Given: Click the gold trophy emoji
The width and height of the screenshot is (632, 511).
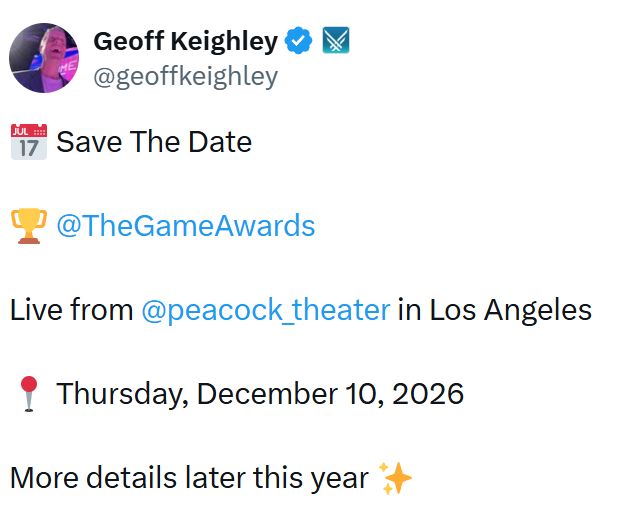Looking at the screenshot, I should 28,226.
